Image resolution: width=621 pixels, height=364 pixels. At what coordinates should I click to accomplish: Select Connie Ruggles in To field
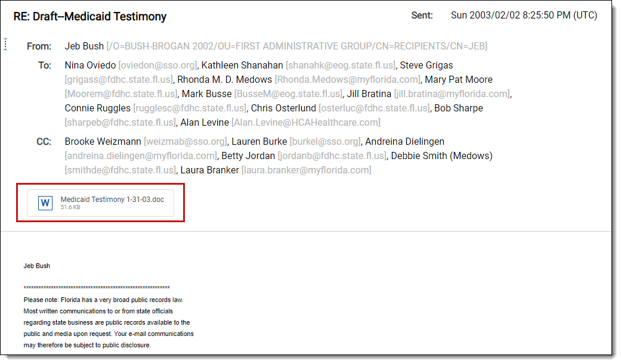click(97, 108)
